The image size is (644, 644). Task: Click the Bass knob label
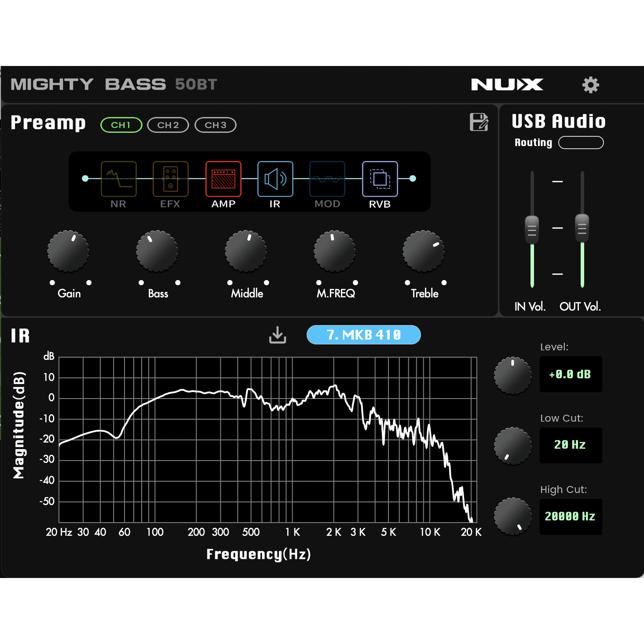(x=158, y=293)
